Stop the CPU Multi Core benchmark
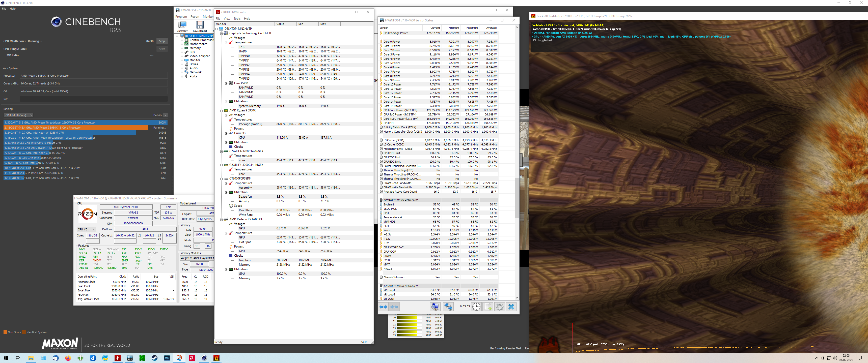868x363 pixels. [x=162, y=41]
